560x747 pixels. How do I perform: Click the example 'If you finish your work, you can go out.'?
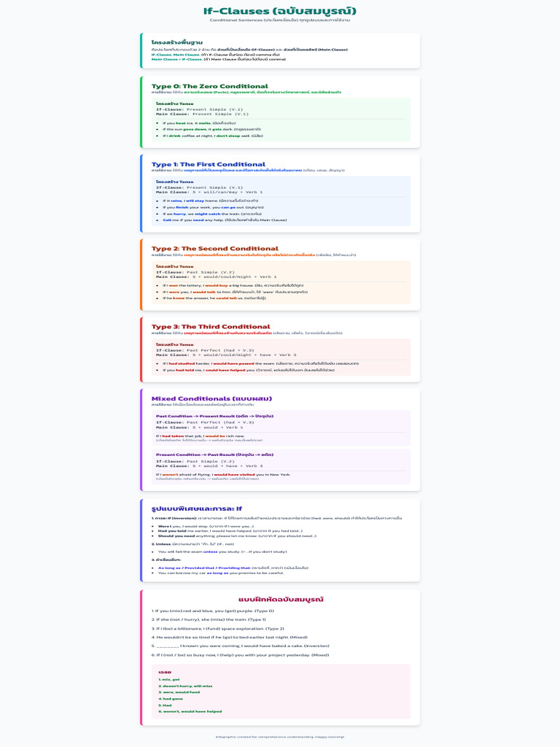click(x=213, y=207)
